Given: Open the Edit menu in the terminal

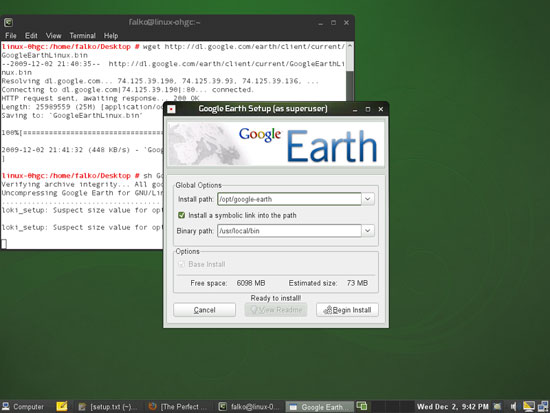Looking at the screenshot, I should pos(31,35).
